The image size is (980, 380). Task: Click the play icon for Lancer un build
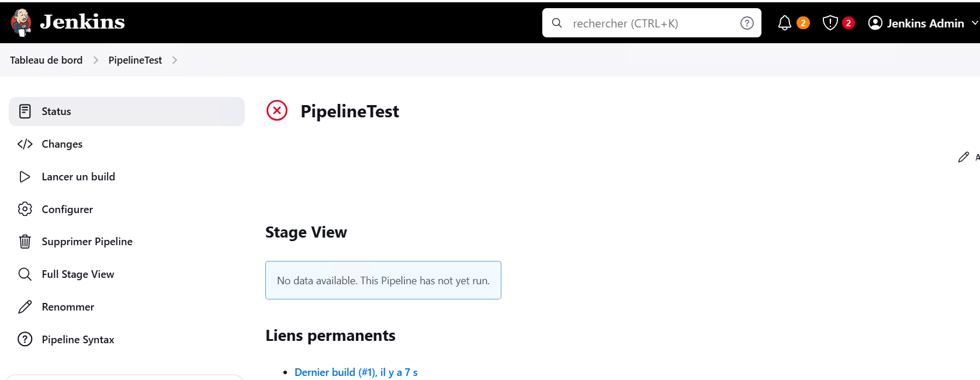pyautogui.click(x=25, y=177)
